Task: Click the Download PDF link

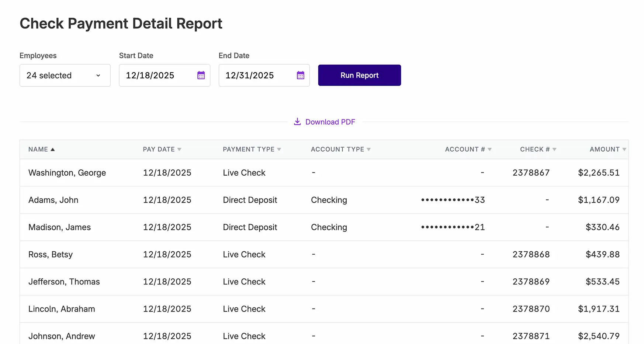Action: [x=330, y=122]
